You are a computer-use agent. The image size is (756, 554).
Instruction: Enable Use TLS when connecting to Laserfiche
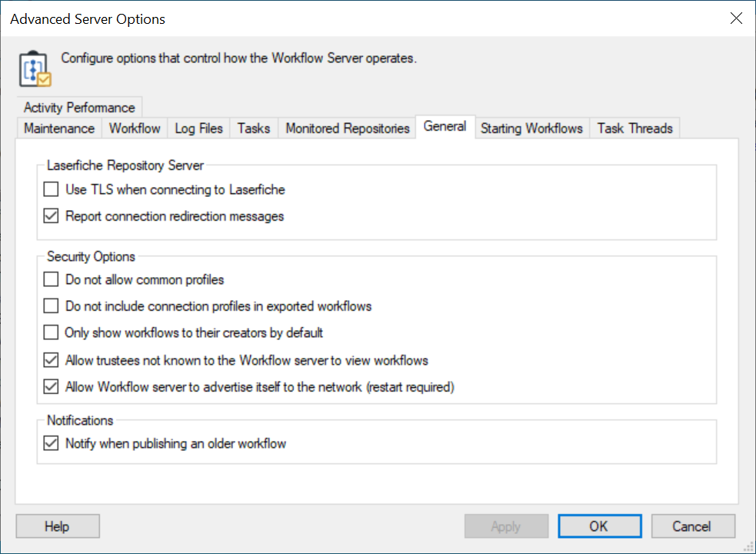click(x=52, y=189)
